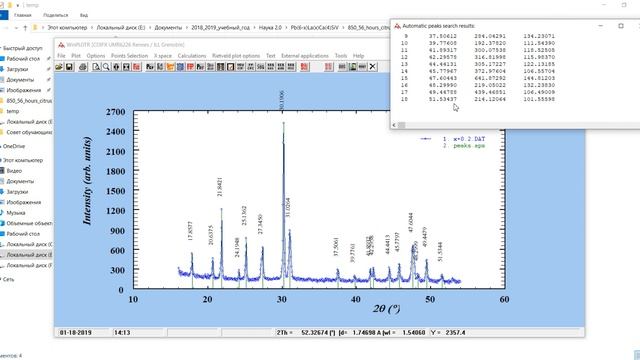Switch to Explorer's Вид ribbon tab
This screenshot has height=360, width=640.
point(84,15)
